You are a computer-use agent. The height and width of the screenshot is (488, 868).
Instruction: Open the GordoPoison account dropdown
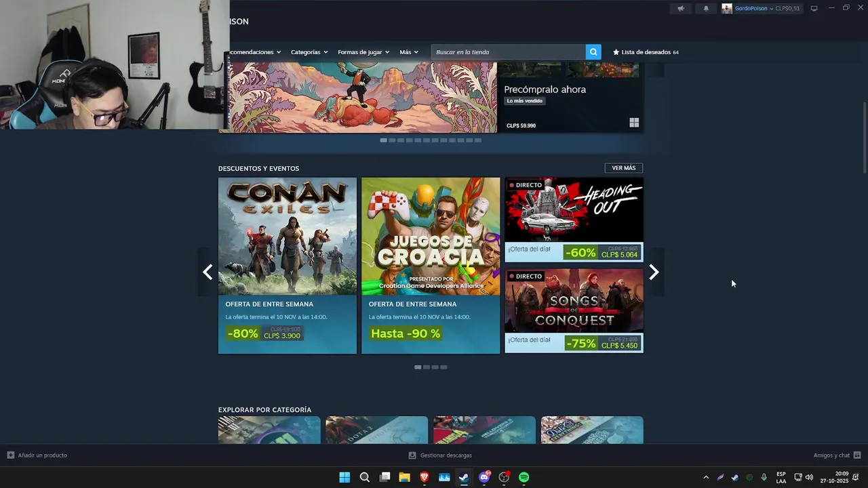point(754,8)
